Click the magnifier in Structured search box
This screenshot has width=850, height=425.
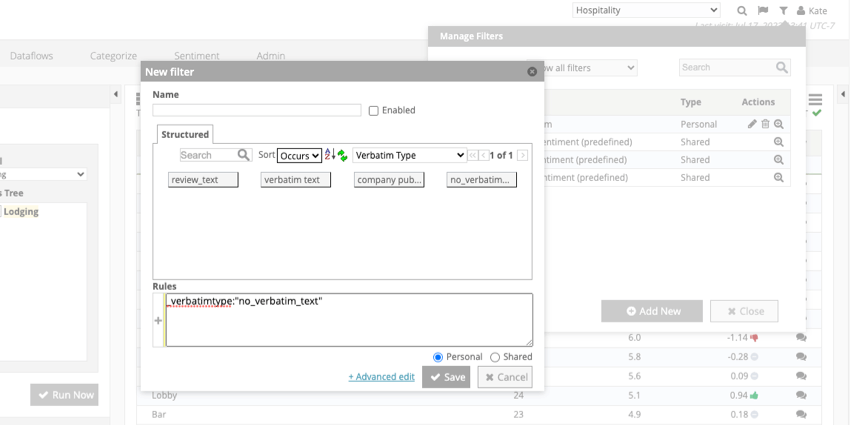tap(244, 155)
